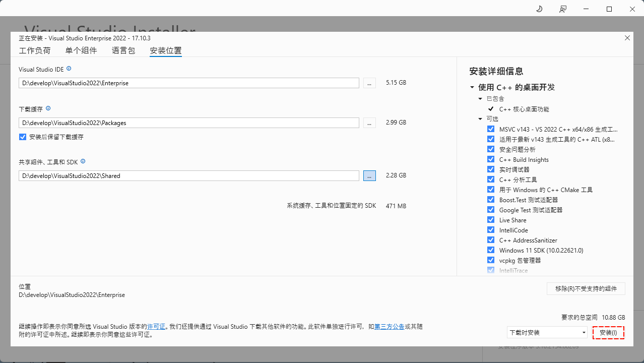The width and height of the screenshot is (644, 363).
Task: Close the installation dialog with X
Action: [627, 38]
